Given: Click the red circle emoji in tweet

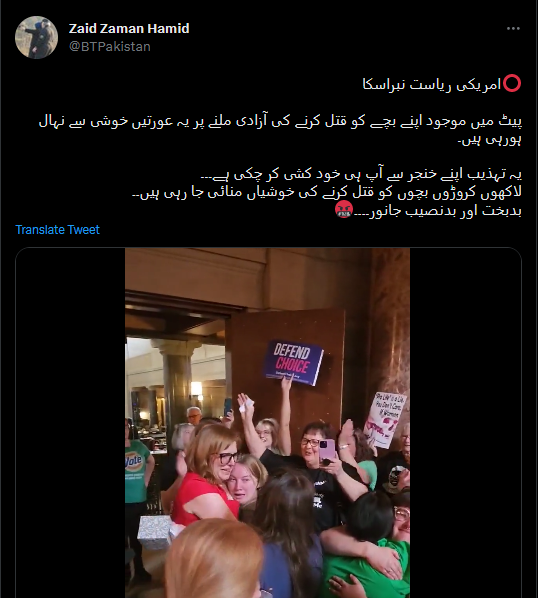Looking at the screenshot, I should 512,84.
